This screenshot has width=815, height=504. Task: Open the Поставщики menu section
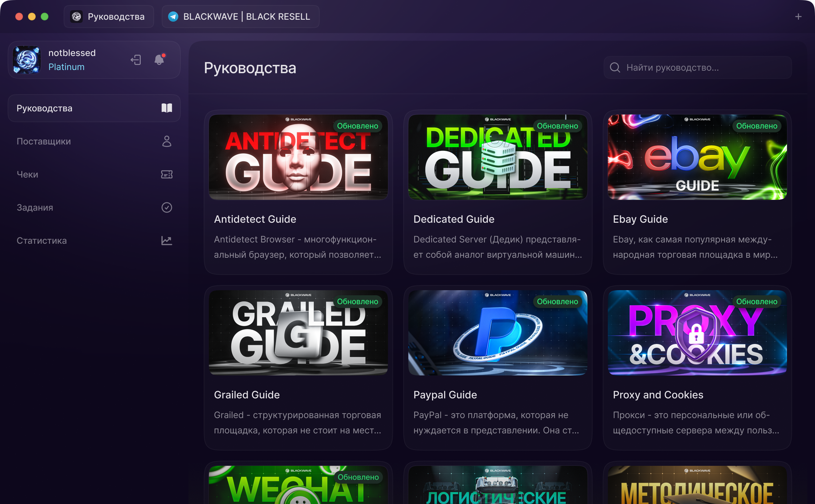point(44,141)
